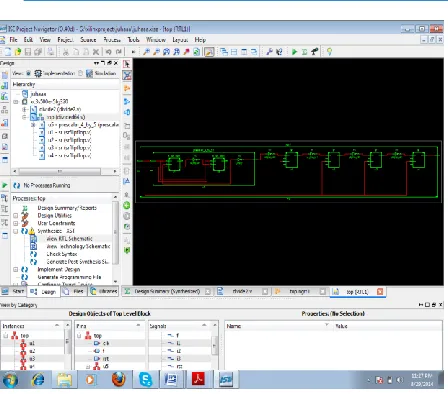Click the lightbulb tips toolbar icon
Viewport: 448px width, 394px height.
click(x=329, y=52)
